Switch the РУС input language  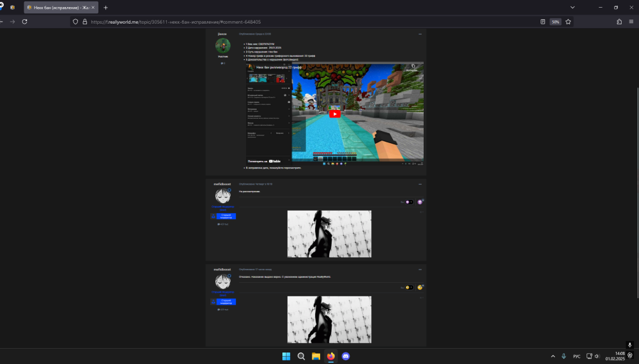point(576,356)
